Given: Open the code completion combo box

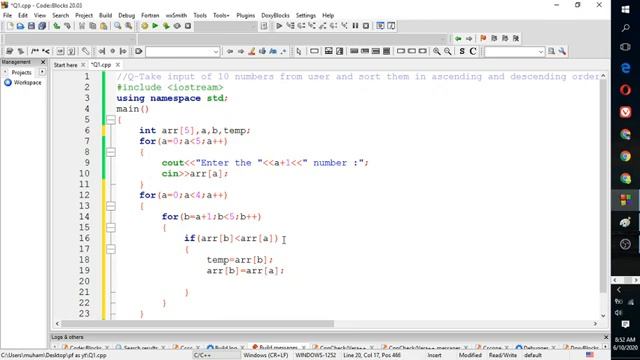Looking at the screenshot, I should point(183,51).
